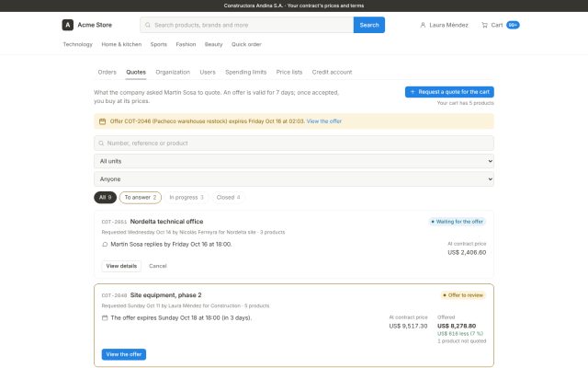Click the magnifier icon in the product search
This screenshot has height=368, width=588.
pyautogui.click(x=148, y=25)
